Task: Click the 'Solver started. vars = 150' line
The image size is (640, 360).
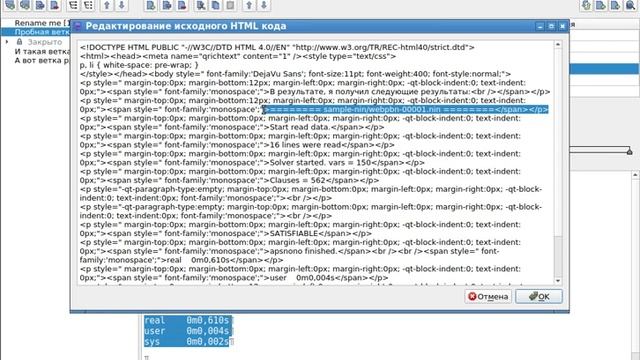Action: pos(320,162)
